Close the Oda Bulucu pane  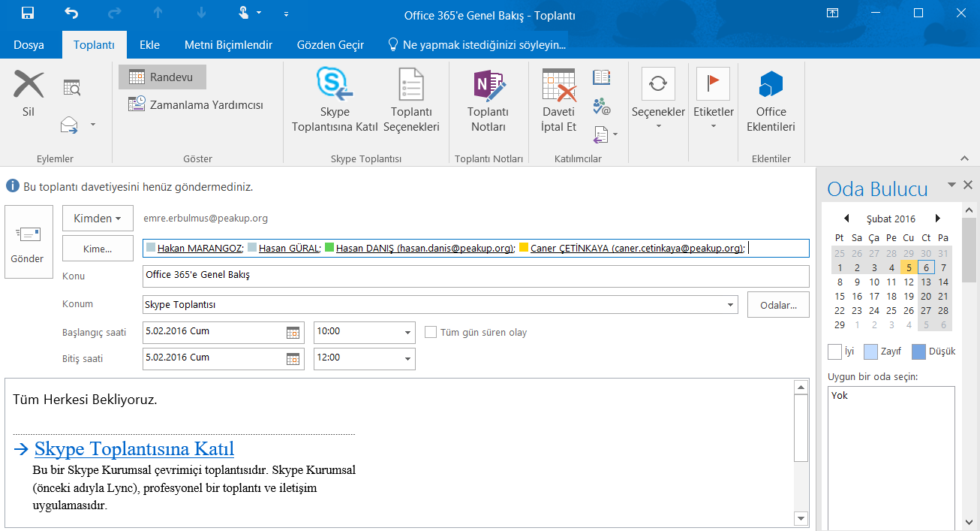[x=967, y=185]
